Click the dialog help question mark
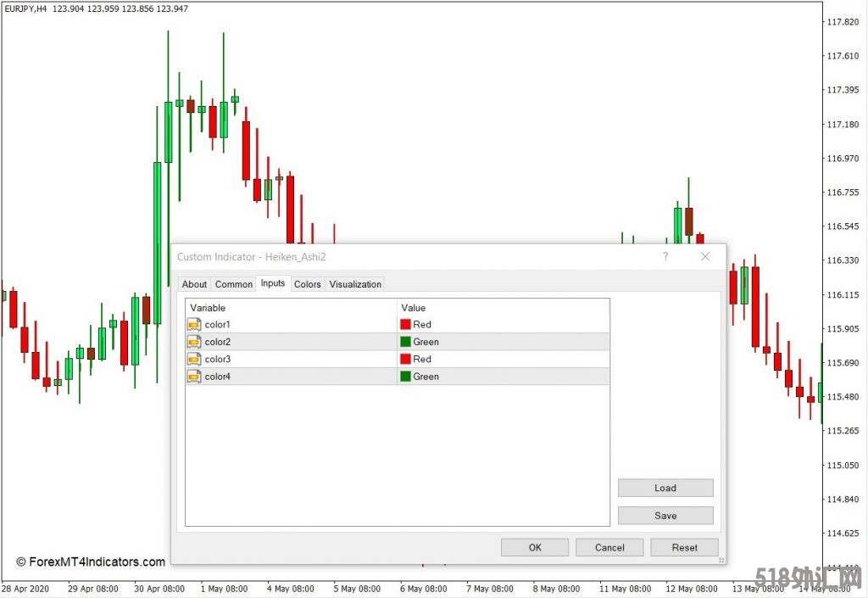Screen dimensions: 868x598 click(x=665, y=256)
